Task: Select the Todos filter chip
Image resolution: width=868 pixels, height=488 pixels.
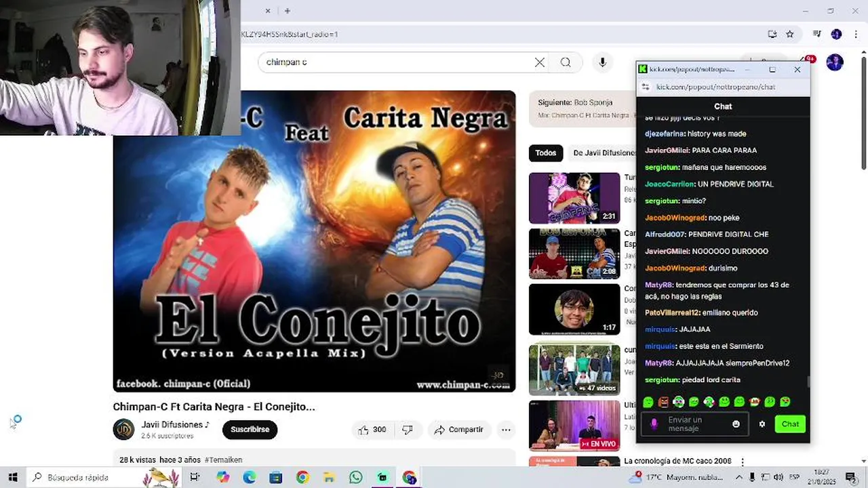Action: (x=546, y=153)
